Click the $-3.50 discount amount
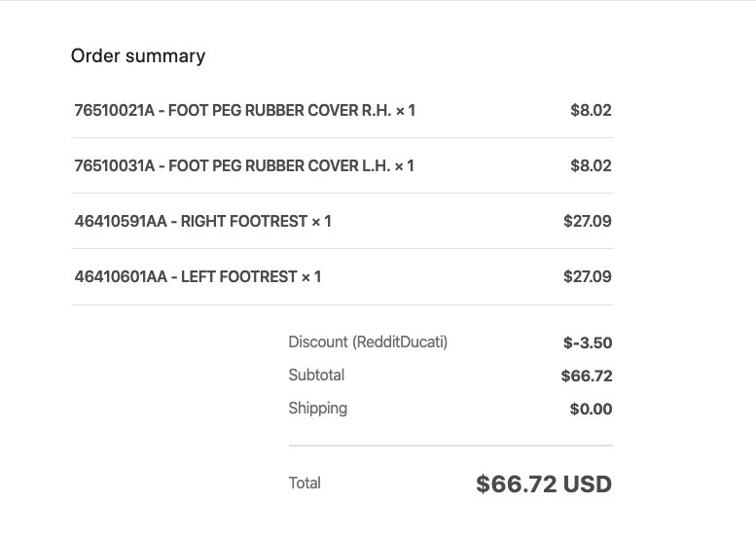 click(x=588, y=342)
